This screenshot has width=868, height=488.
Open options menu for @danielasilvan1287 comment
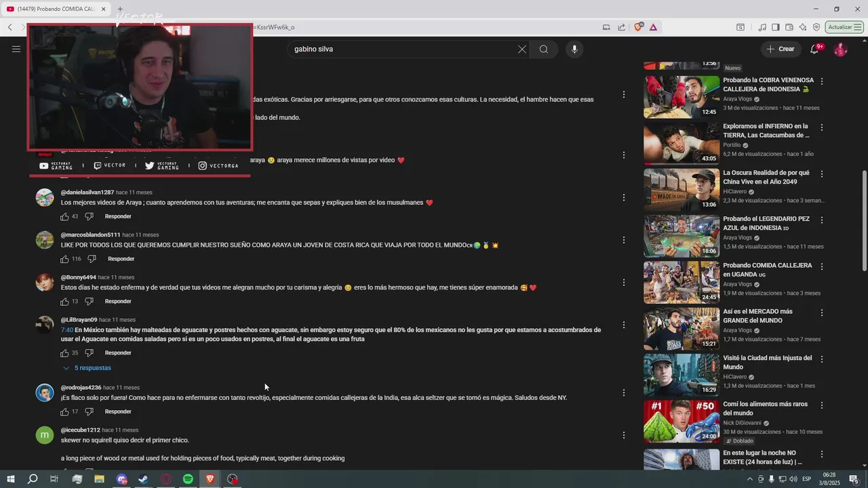(x=624, y=198)
